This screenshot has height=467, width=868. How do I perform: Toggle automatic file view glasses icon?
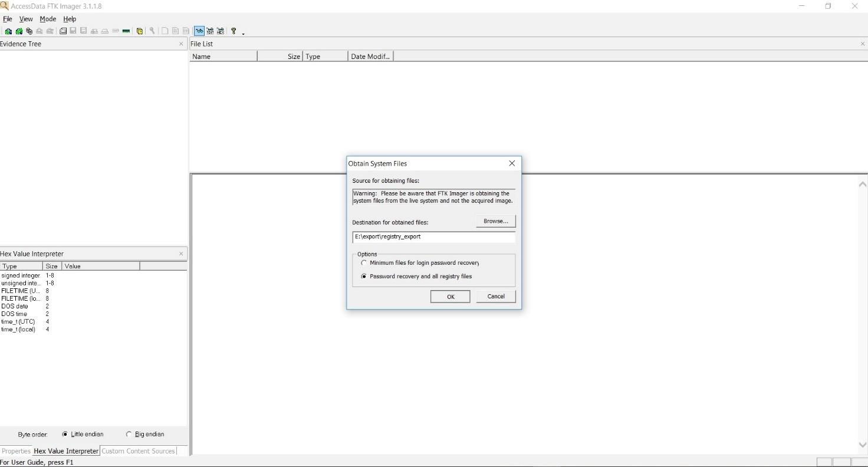tap(199, 31)
